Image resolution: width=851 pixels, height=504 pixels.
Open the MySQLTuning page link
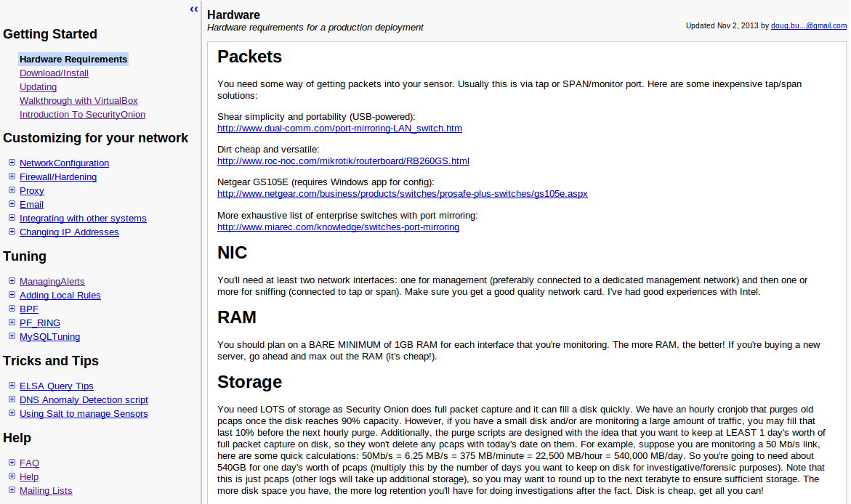tap(49, 337)
